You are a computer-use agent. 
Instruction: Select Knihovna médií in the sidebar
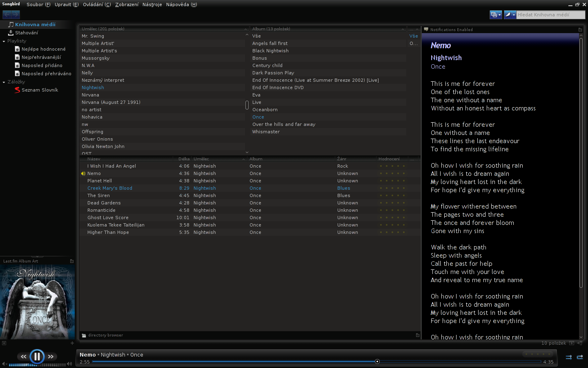click(35, 25)
